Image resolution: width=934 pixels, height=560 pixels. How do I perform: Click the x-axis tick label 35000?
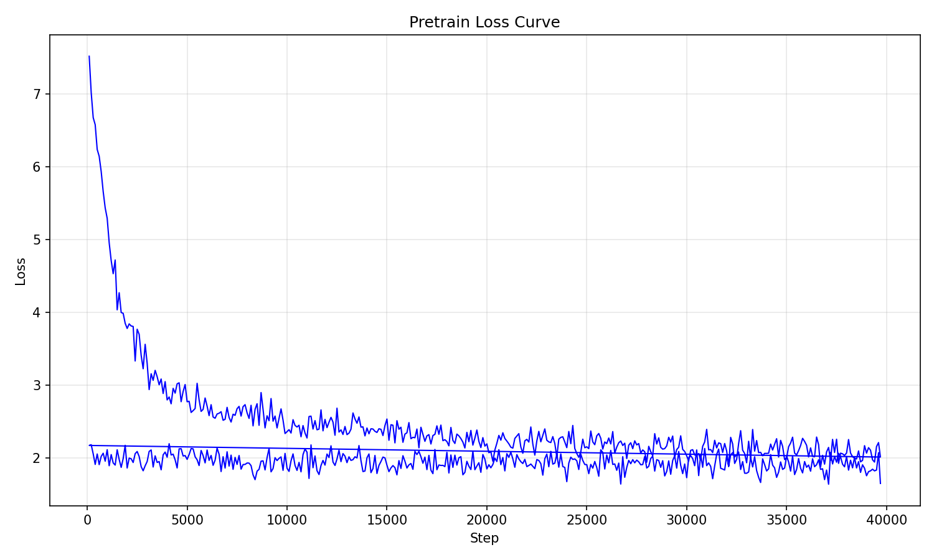(786, 519)
